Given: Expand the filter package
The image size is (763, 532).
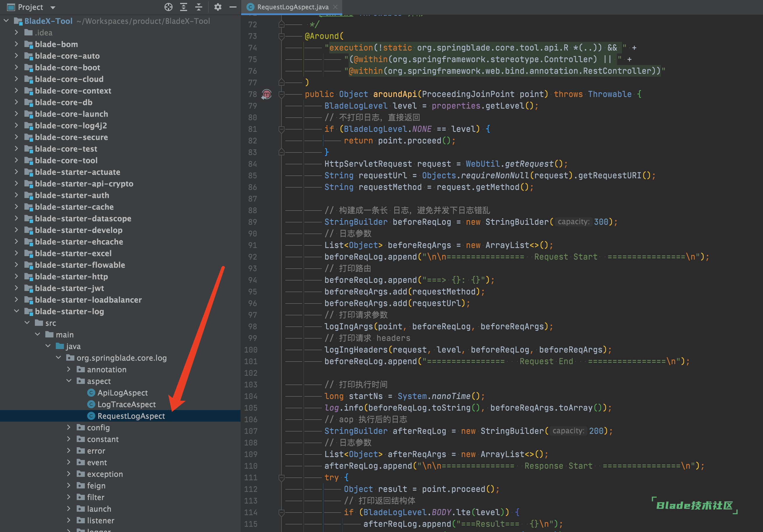Looking at the screenshot, I should 69,497.
